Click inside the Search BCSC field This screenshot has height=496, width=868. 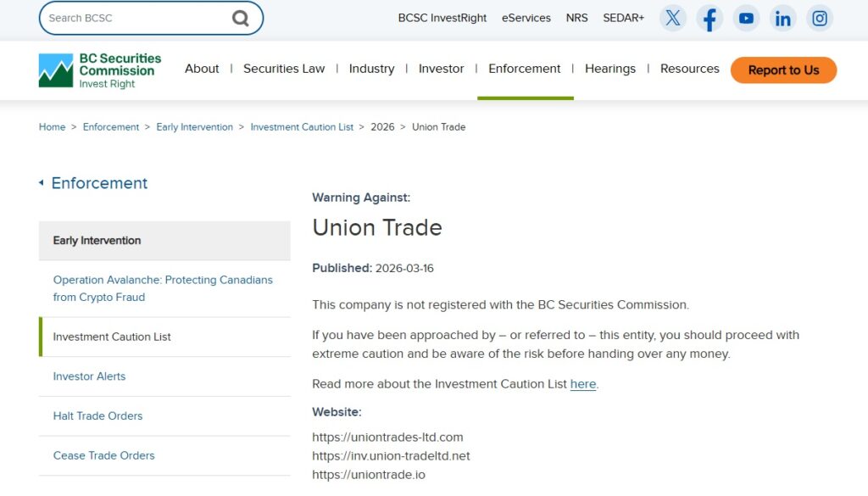point(136,17)
